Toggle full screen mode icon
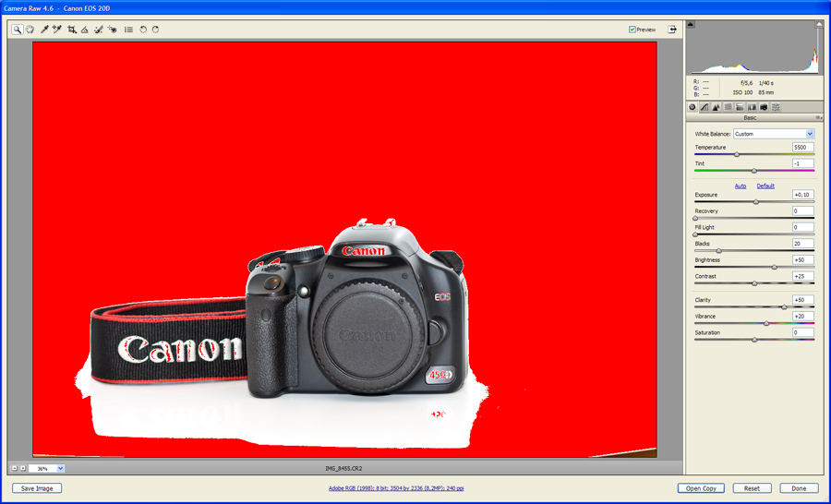The image size is (831, 504). [672, 30]
